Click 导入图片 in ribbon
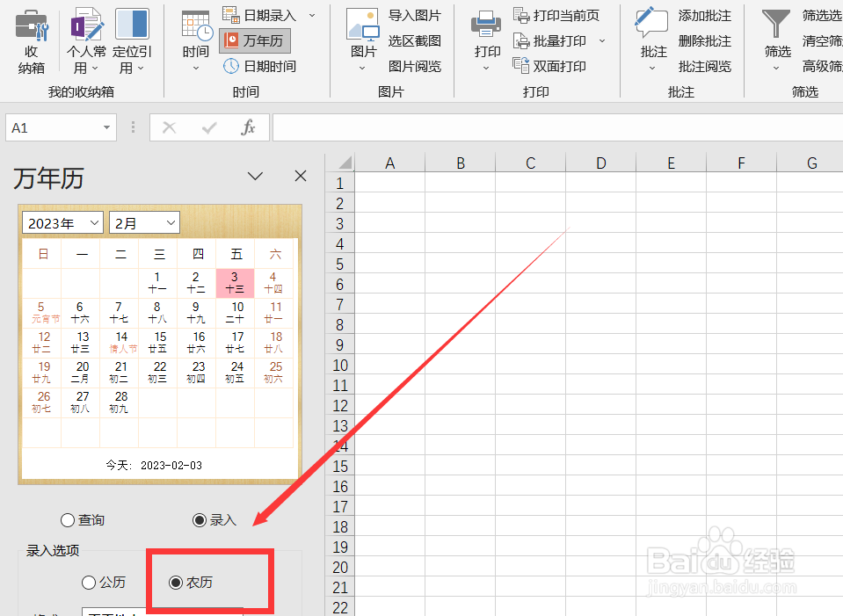Viewport: 843px width, 616px height. coord(415,16)
